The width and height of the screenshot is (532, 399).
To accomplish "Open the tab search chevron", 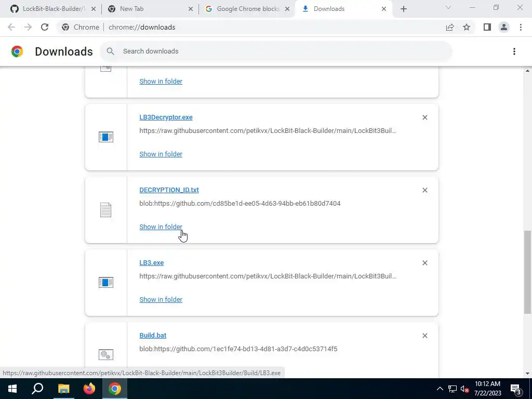I will (448, 7).
